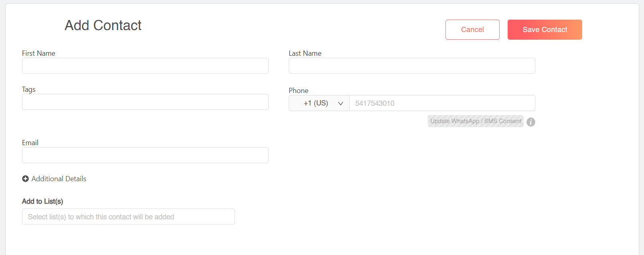The height and width of the screenshot is (255, 644).
Task: Focus the First Name field
Action: (145, 66)
